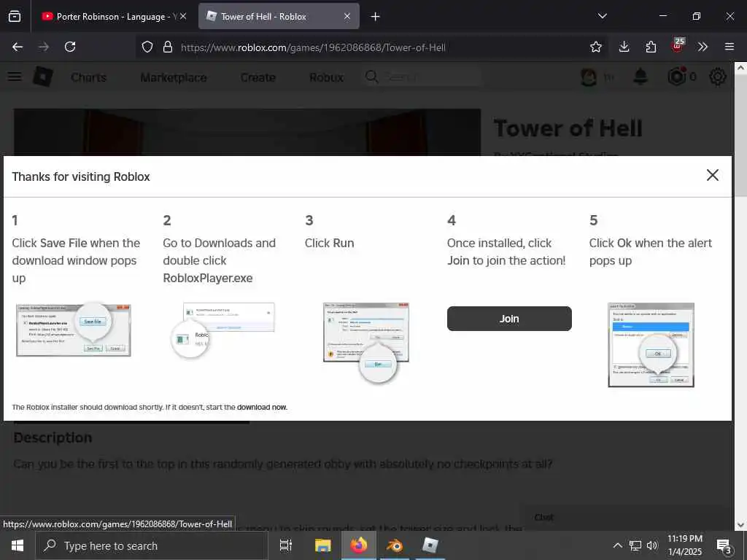Screen dimensions: 747x560
Task: Open the Roblox settings gear
Action: [x=718, y=77]
